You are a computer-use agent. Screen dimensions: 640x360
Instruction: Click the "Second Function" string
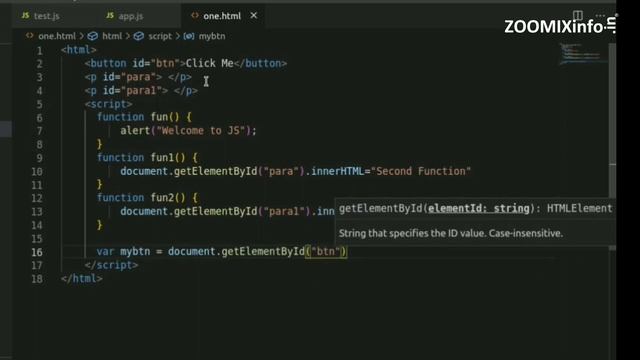pyautogui.click(x=420, y=171)
